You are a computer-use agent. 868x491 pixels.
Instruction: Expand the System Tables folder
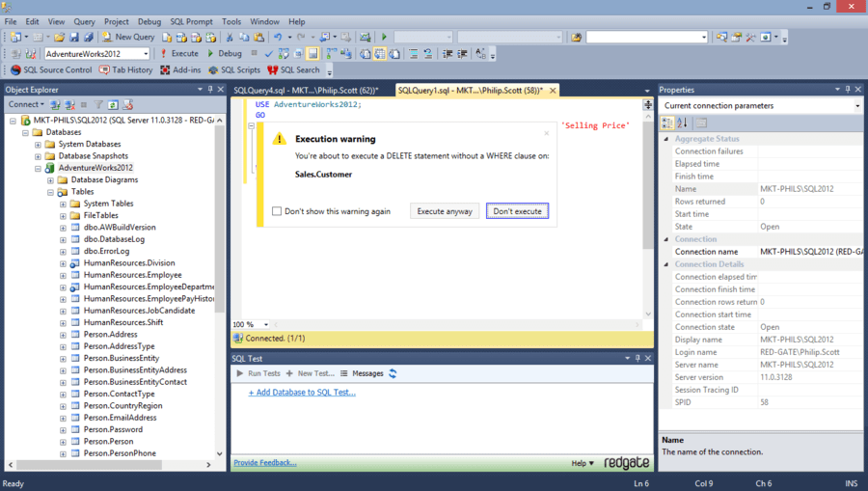point(63,204)
